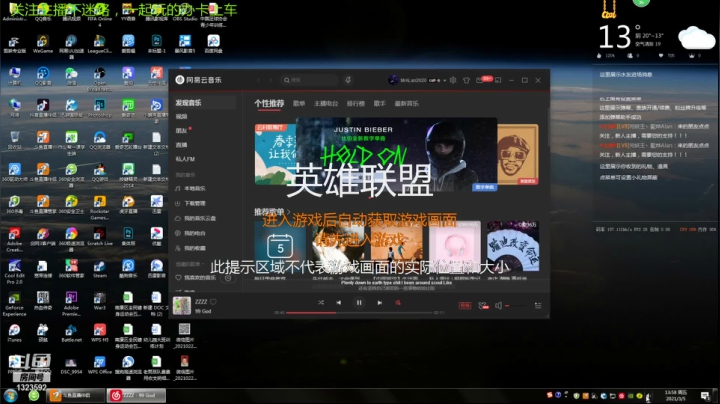Open iTunes desktop shortcut
The height and width of the screenshot is (404, 720).
[14, 333]
